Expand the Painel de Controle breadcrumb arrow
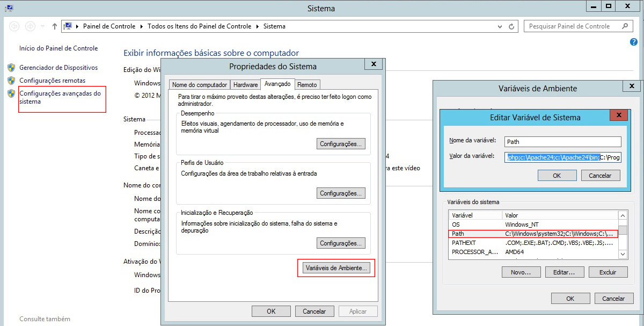This screenshot has width=644, height=326. click(142, 26)
